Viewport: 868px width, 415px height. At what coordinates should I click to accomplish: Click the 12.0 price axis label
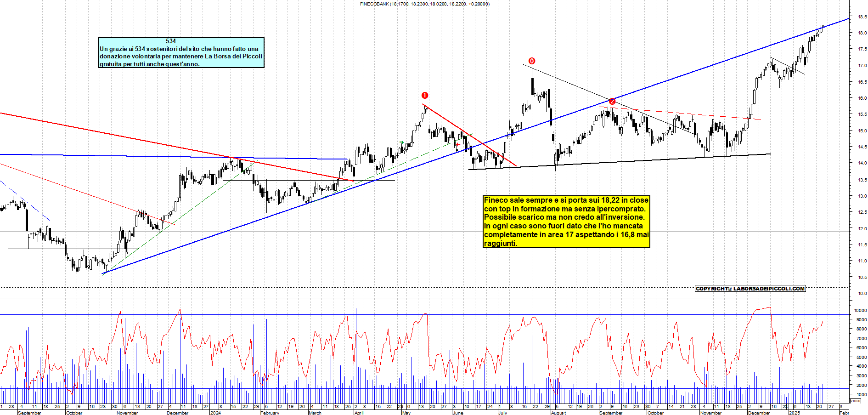tap(862, 229)
